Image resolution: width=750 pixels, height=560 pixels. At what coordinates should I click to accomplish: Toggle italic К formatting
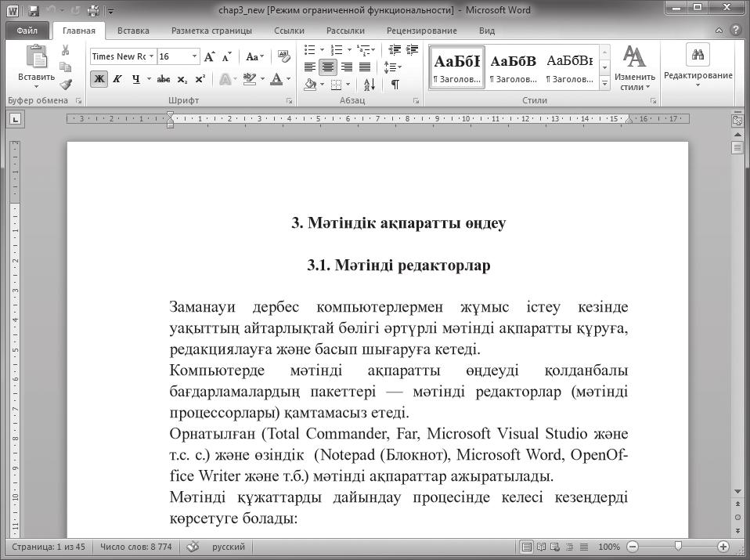pos(117,79)
